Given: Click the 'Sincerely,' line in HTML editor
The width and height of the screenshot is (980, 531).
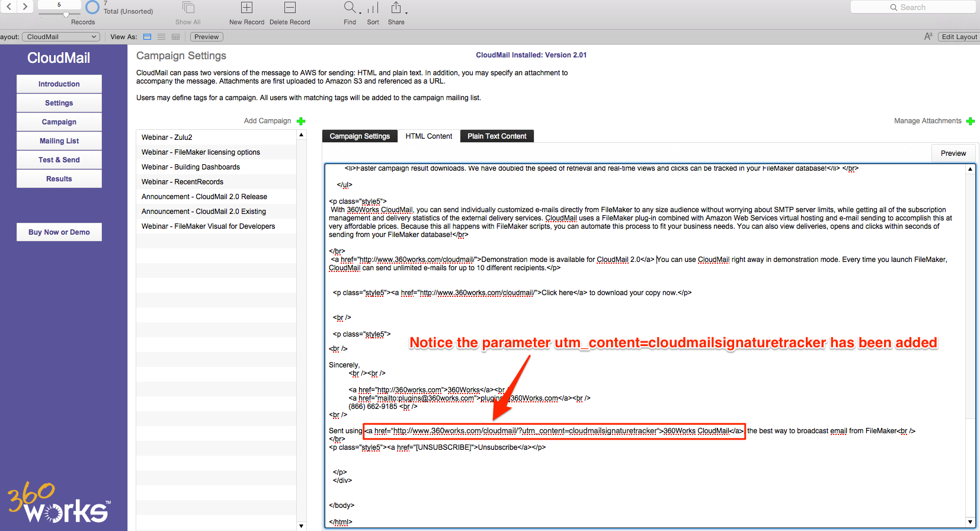Looking at the screenshot, I should tap(344, 365).
